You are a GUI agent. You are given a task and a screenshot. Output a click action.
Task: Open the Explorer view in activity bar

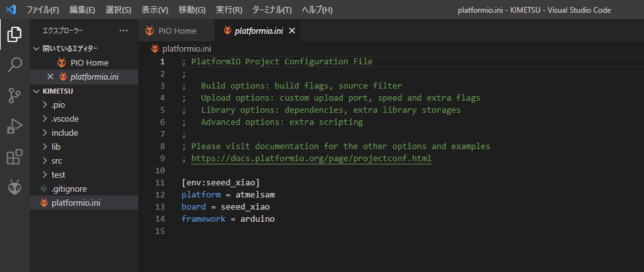pyautogui.click(x=15, y=34)
